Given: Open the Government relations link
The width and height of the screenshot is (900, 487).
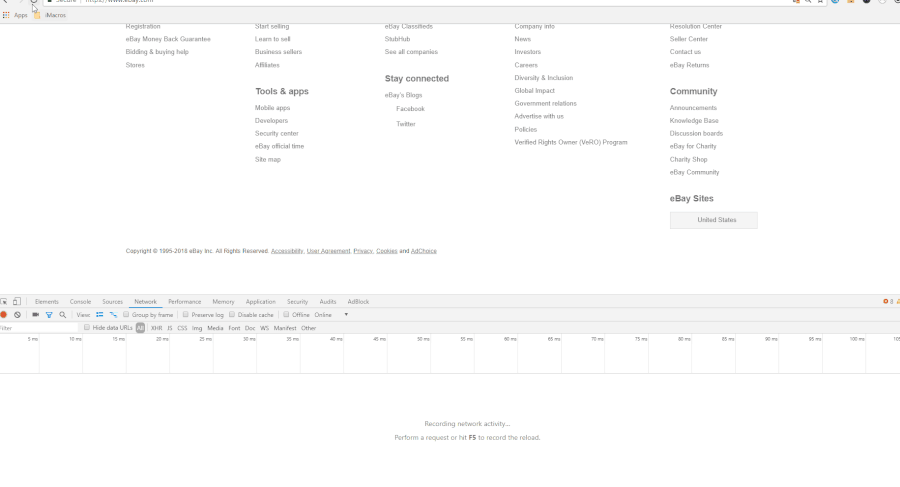Looking at the screenshot, I should (x=546, y=103).
